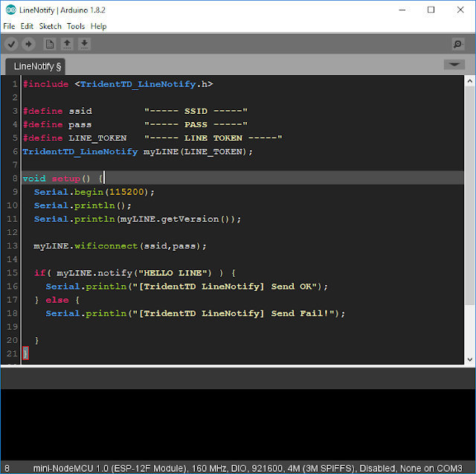This screenshot has height=474, width=476.
Task: Click the "Send Fail!" println line
Action: 196,313
